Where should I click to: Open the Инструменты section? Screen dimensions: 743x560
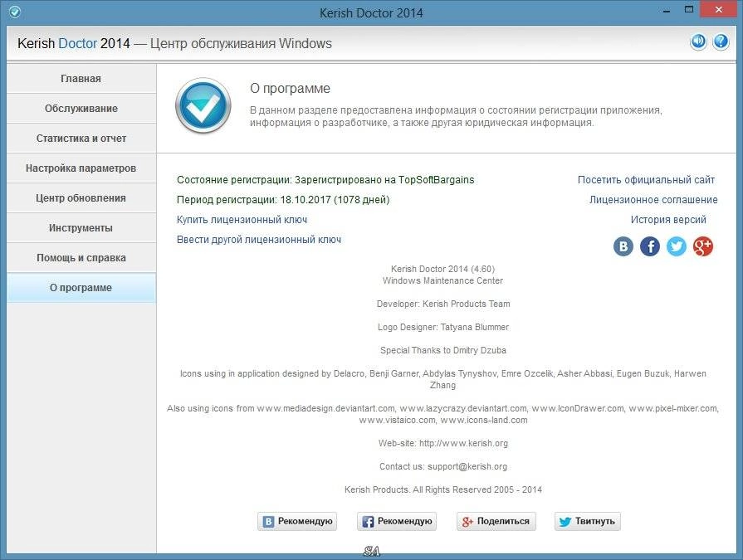[x=81, y=227]
